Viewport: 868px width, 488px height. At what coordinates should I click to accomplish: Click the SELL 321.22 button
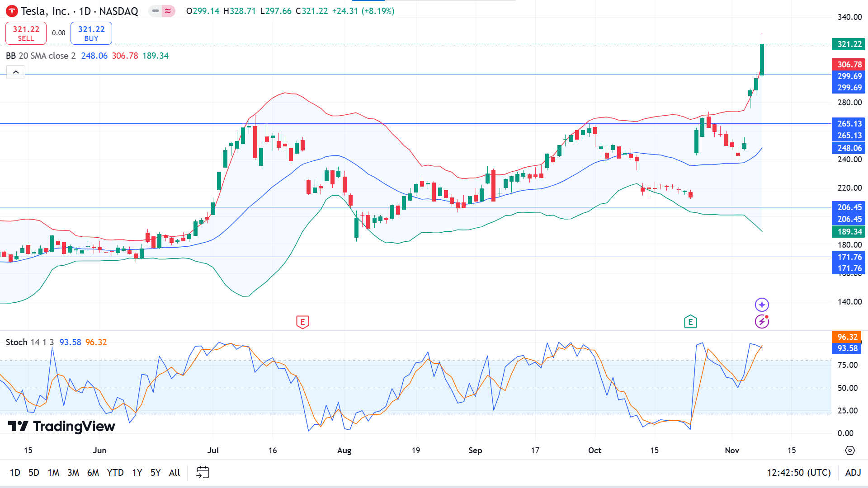pyautogui.click(x=26, y=33)
